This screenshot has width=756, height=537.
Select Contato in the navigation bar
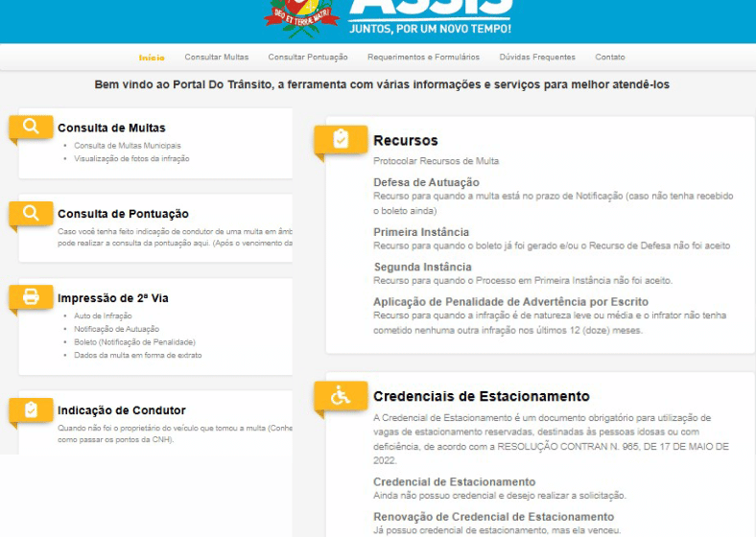pyautogui.click(x=609, y=58)
